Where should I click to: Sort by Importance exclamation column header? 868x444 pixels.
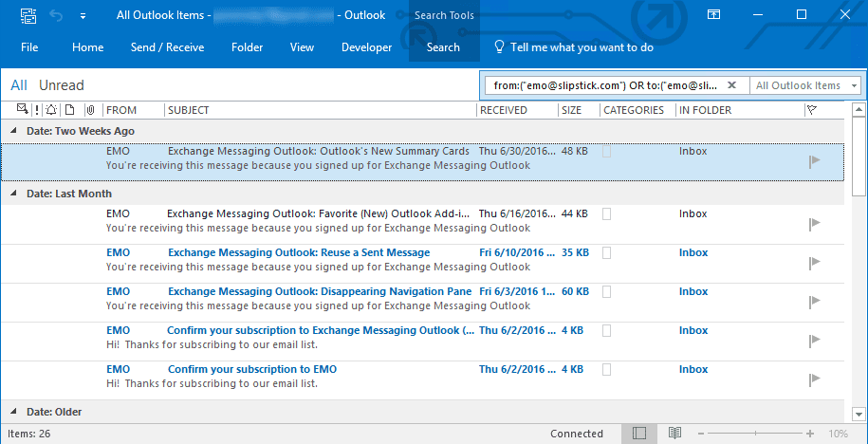[37, 110]
